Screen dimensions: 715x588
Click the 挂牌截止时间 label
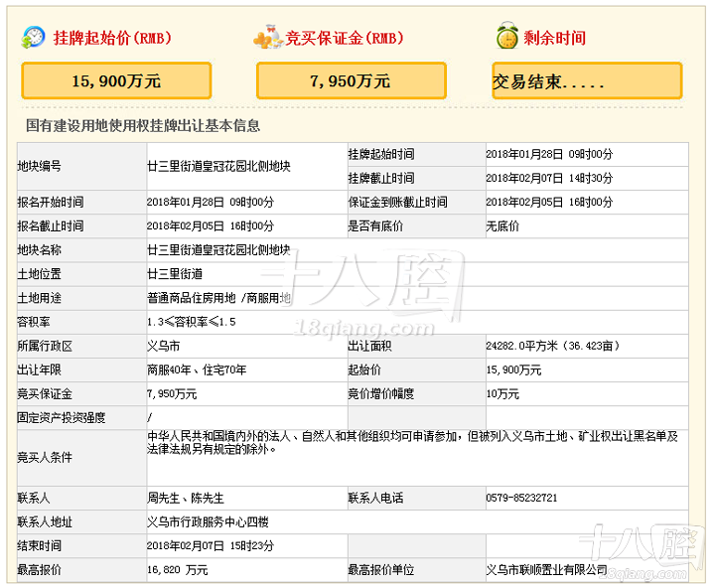(381, 179)
